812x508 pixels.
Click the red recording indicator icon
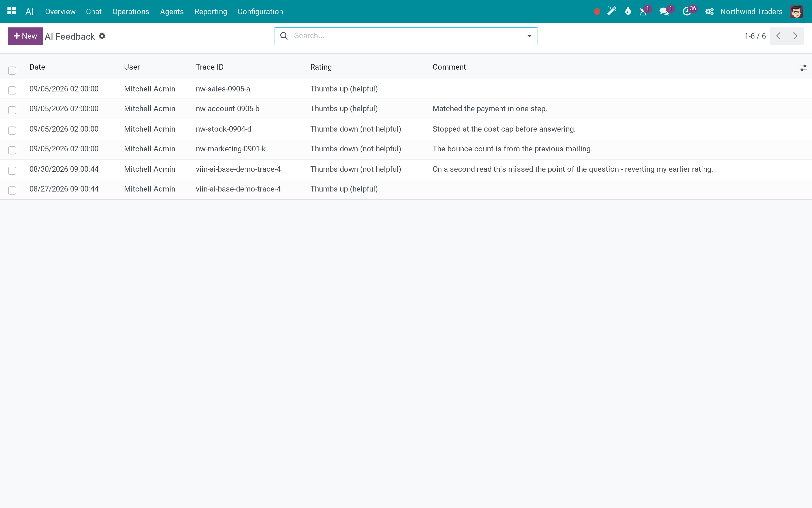pyautogui.click(x=597, y=12)
